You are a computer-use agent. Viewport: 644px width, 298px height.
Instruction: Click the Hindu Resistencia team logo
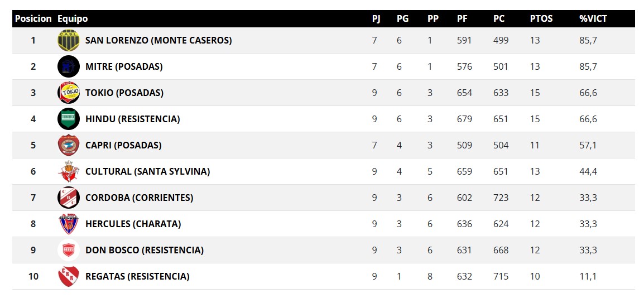coord(68,119)
